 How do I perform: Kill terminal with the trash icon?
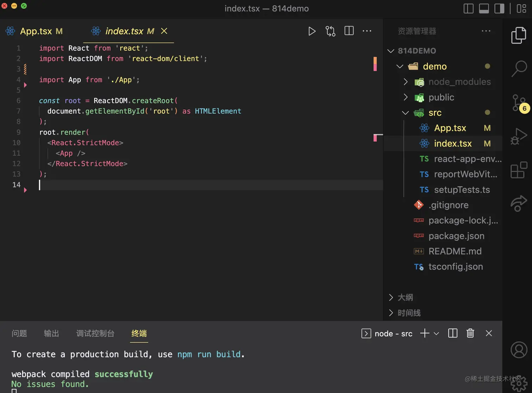click(470, 333)
